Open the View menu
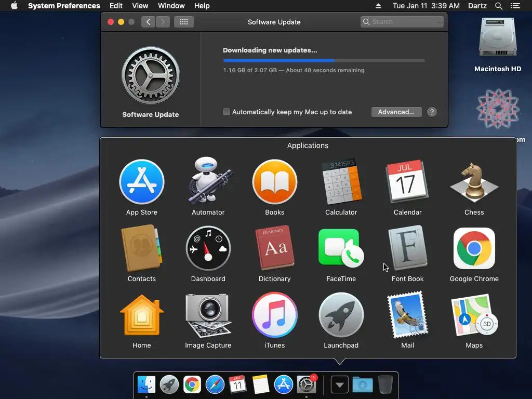 click(x=140, y=6)
